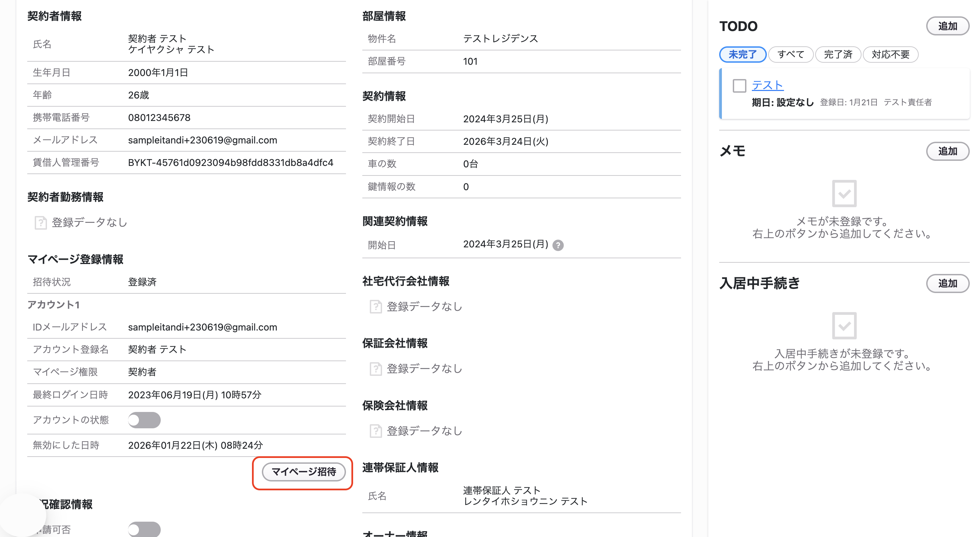Click the マイページ登録情報 section heading

pos(75,259)
